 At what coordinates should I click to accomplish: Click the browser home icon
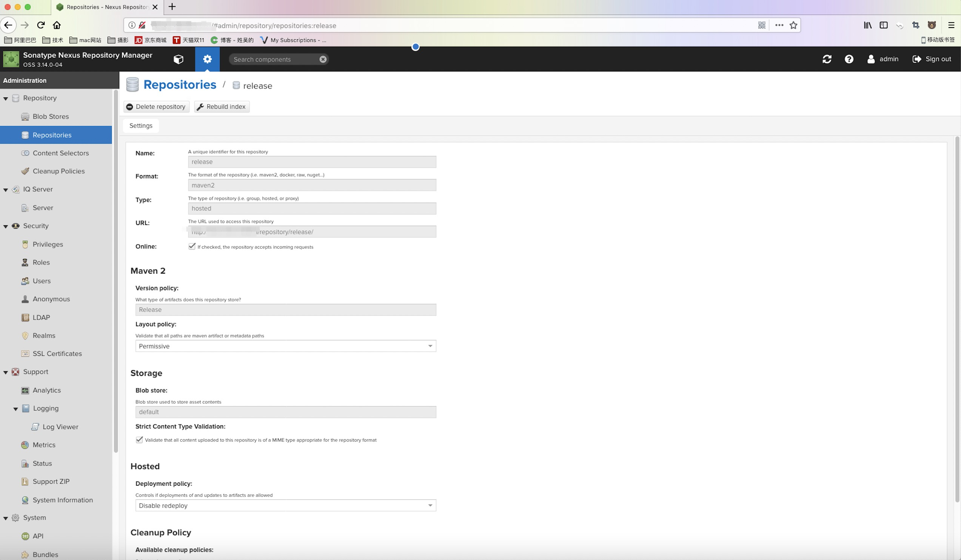click(x=57, y=25)
